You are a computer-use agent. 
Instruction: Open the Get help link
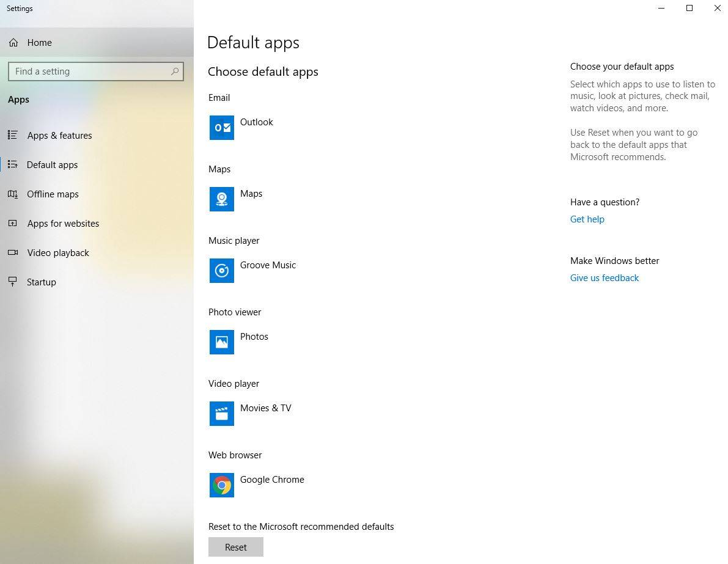[x=587, y=219]
